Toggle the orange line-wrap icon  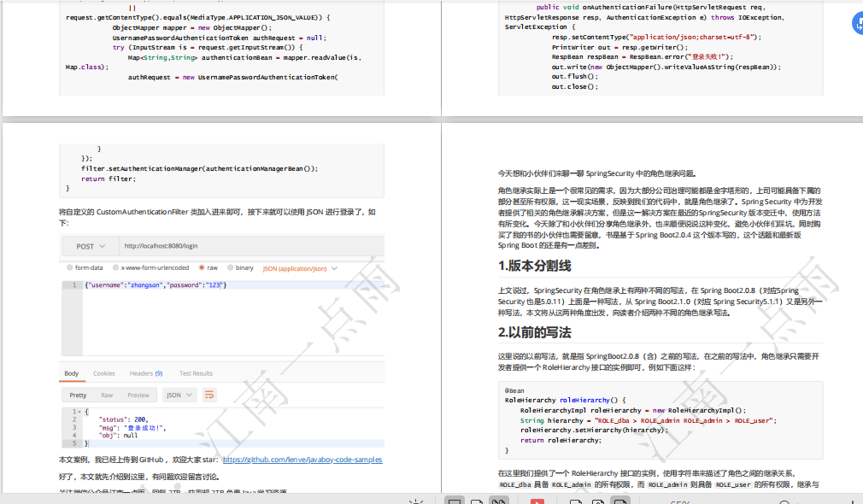[x=209, y=395]
